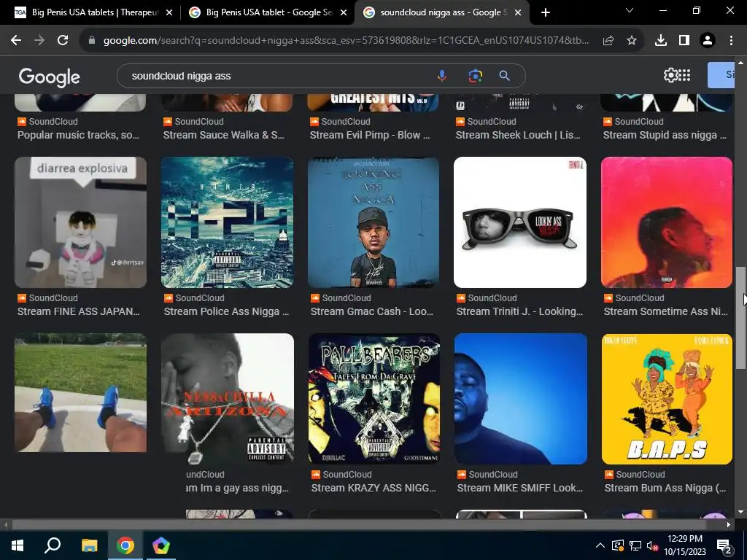This screenshot has width=747, height=560.
Task: Open the Arizona parental advisory thumbnail
Action: [228, 399]
